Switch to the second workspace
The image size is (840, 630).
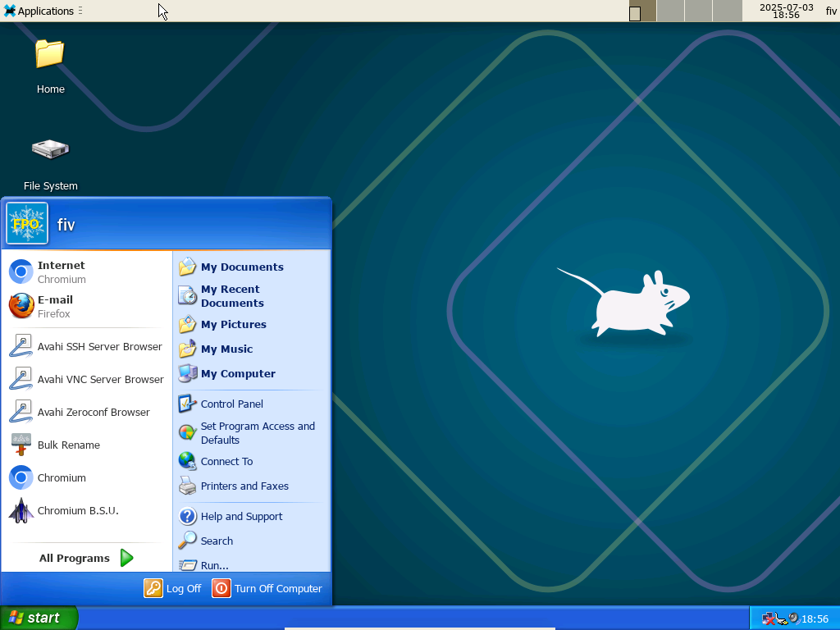(670, 11)
